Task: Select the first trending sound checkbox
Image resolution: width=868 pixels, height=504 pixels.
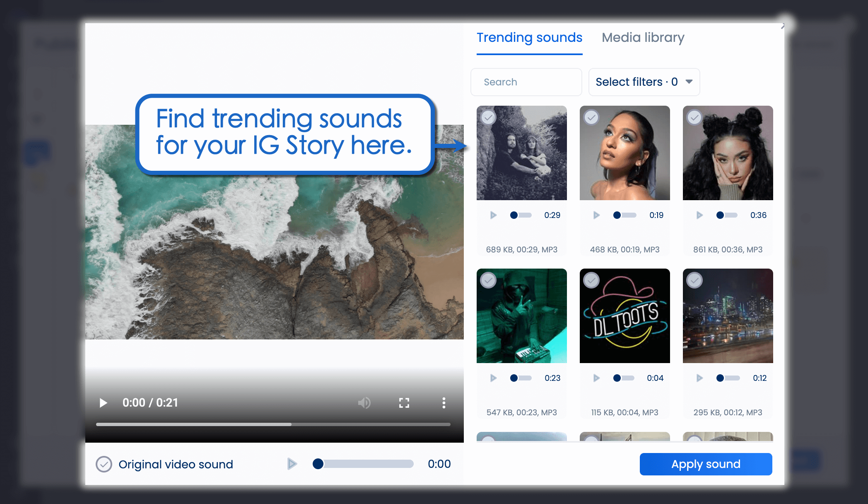Action: point(487,117)
